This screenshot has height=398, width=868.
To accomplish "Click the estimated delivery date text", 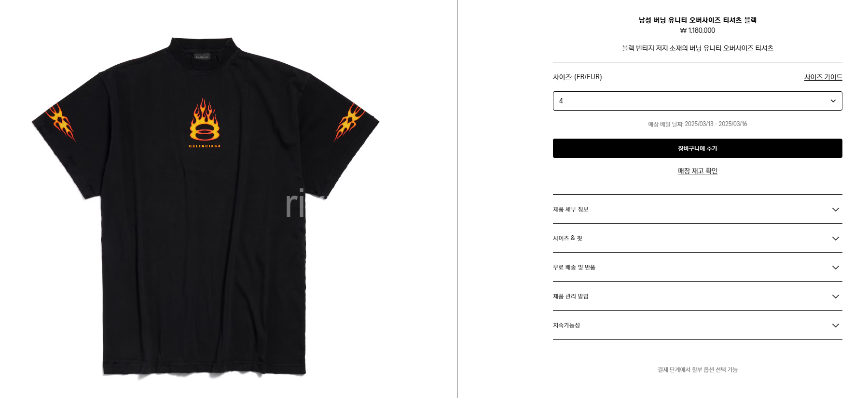I will [697, 124].
